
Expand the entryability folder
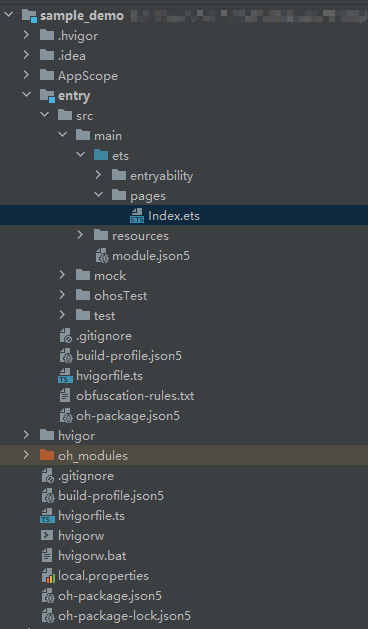(x=98, y=175)
